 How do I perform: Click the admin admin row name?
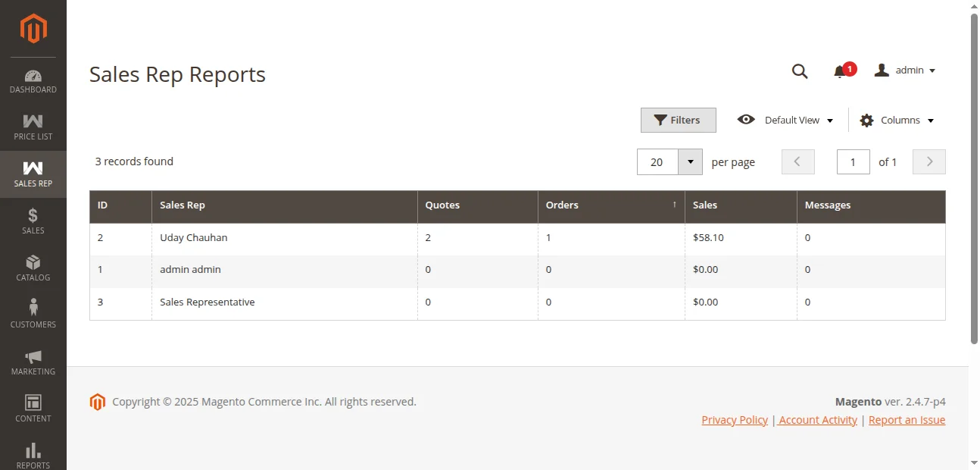pos(191,269)
